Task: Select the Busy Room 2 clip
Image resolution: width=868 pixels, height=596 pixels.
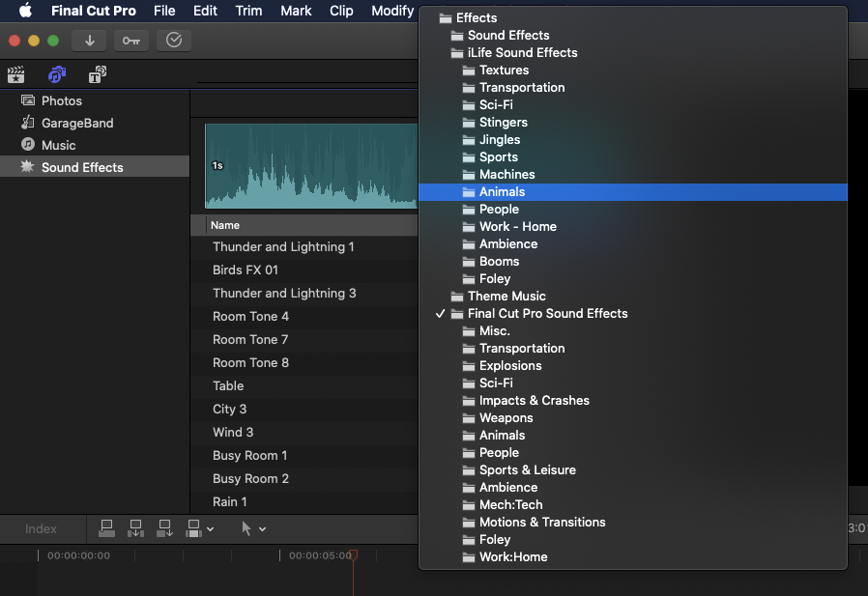Action: [304, 479]
